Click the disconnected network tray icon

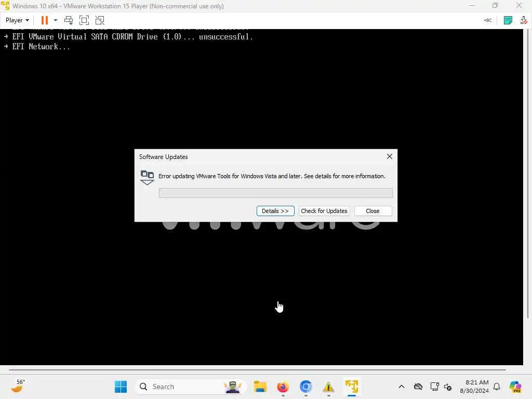[x=448, y=387]
